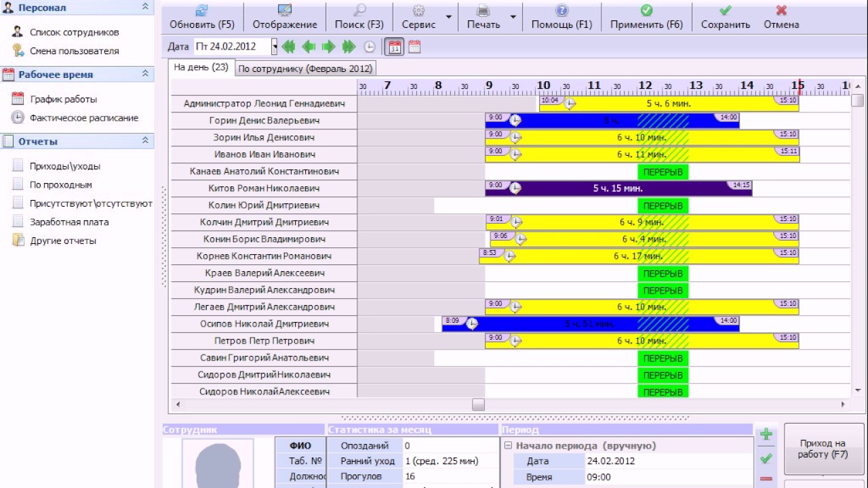Select the На день (23) tab
This screenshot has width=868, height=488.
pos(201,67)
